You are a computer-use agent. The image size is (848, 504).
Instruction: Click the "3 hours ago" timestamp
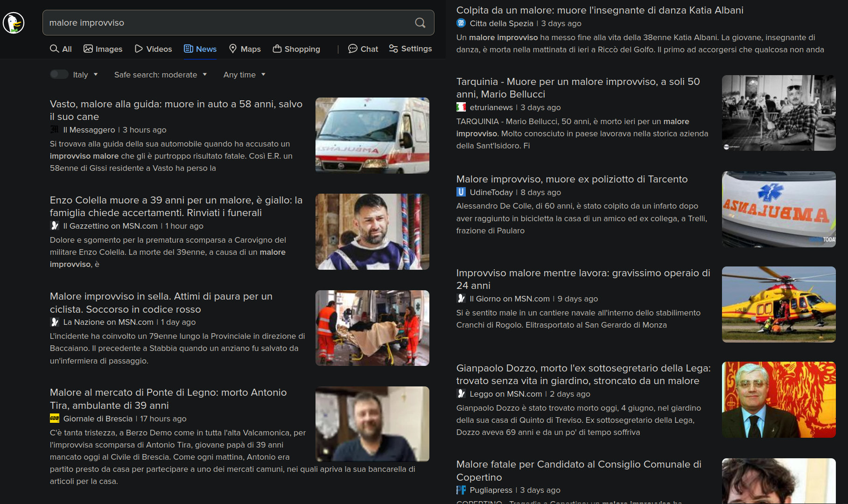coord(145,130)
